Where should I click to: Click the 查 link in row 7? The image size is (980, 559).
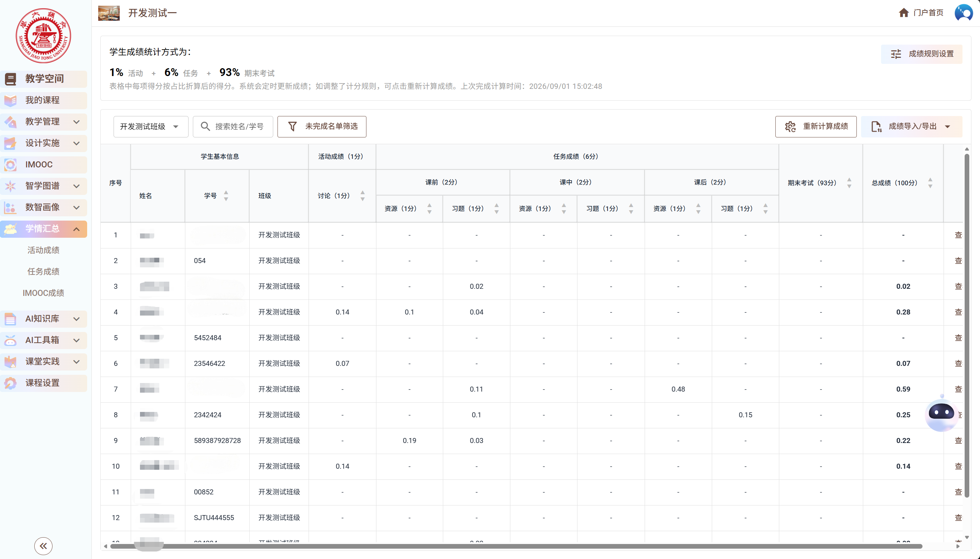(959, 389)
